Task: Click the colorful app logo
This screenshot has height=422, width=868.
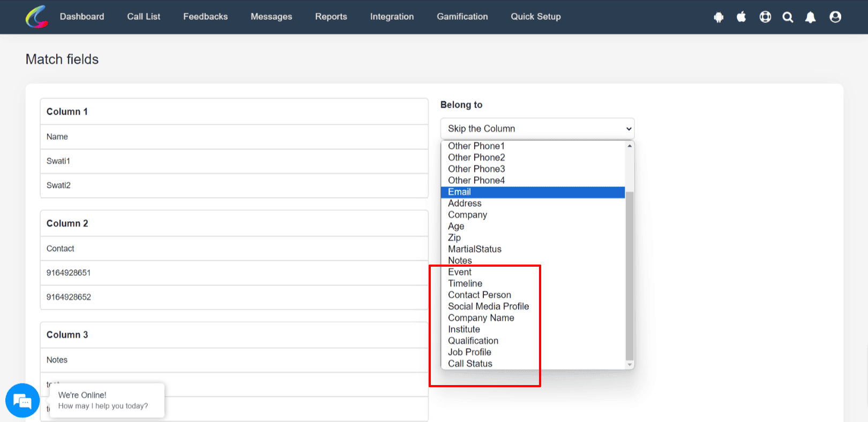Action: pyautogui.click(x=36, y=17)
